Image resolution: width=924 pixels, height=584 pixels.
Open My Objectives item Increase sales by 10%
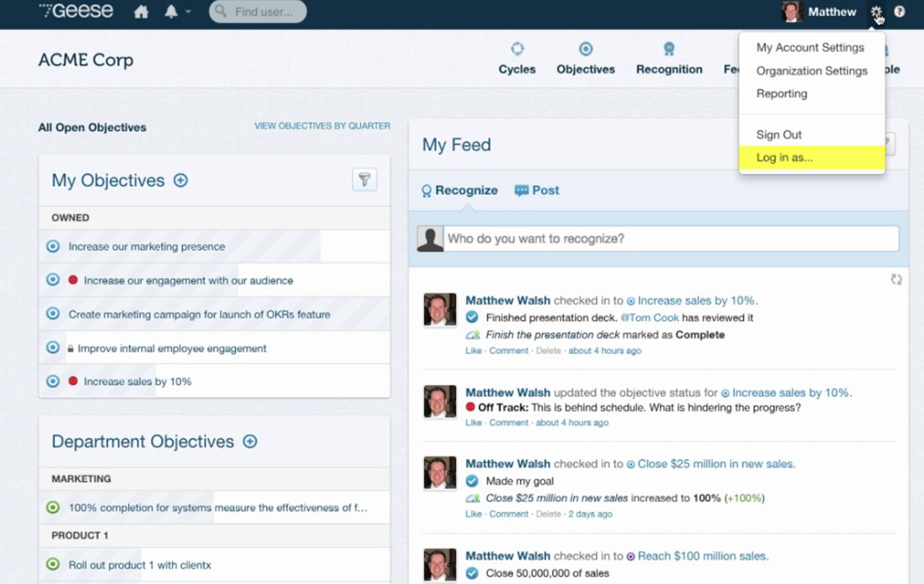137,382
